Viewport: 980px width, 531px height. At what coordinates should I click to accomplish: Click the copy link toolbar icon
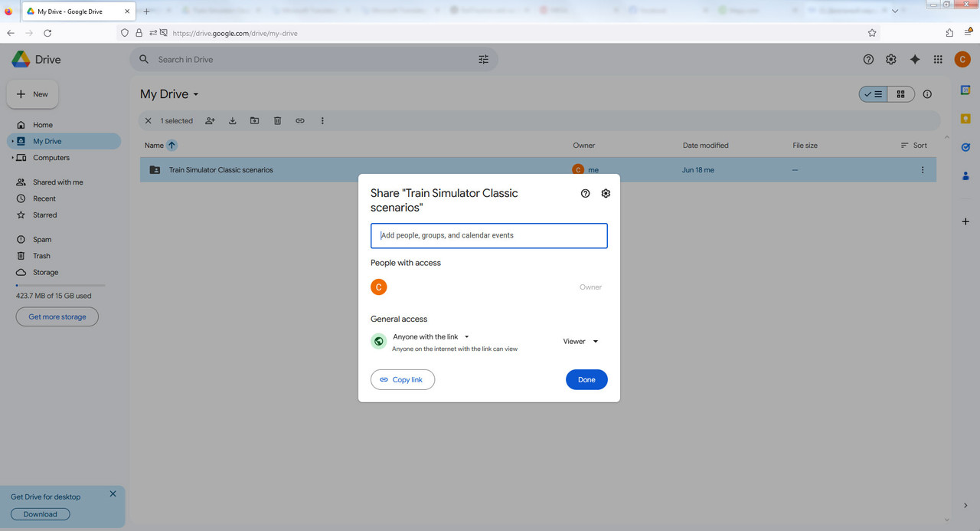(x=300, y=121)
